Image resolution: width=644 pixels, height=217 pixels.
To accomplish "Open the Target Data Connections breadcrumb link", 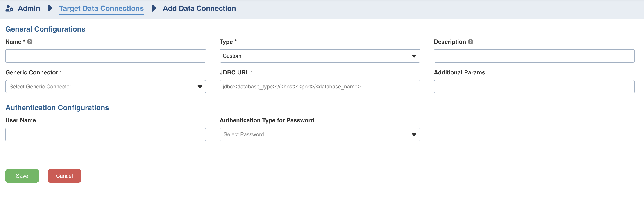I will (x=101, y=8).
